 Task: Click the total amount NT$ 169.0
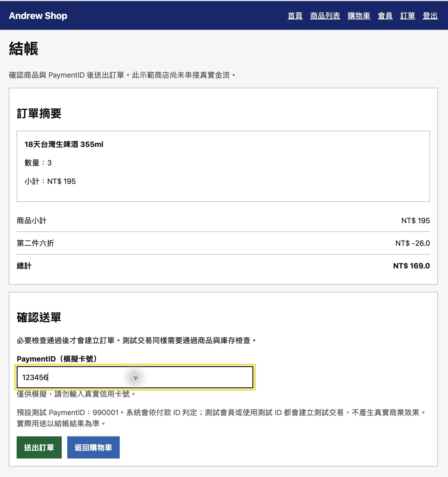click(x=411, y=266)
